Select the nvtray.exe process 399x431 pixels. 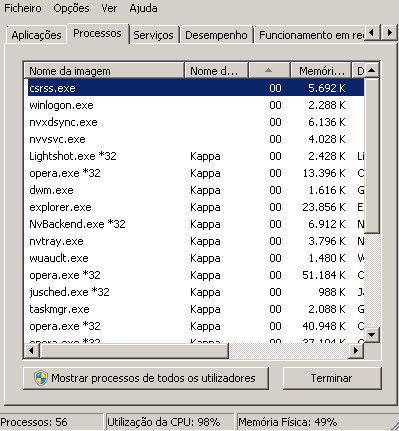195,241
